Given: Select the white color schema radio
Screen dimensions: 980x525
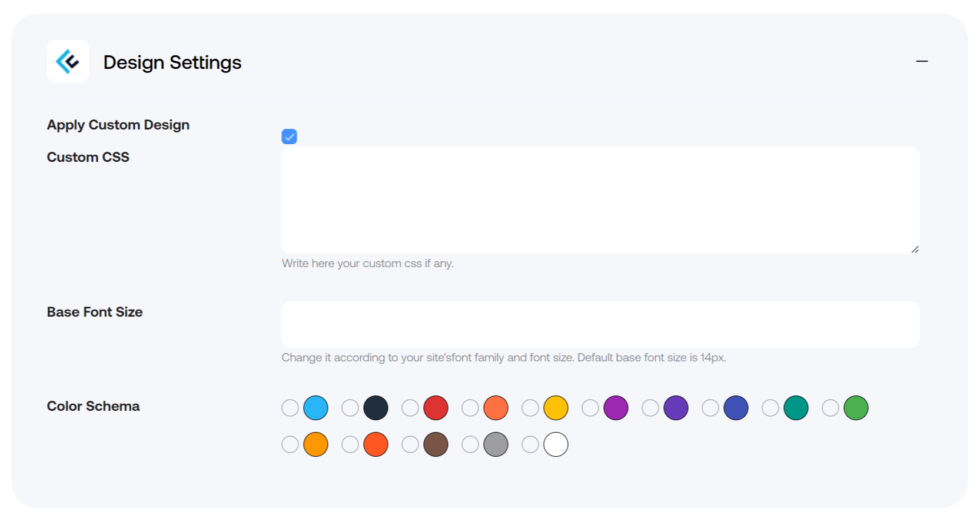Looking at the screenshot, I should point(530,444).
